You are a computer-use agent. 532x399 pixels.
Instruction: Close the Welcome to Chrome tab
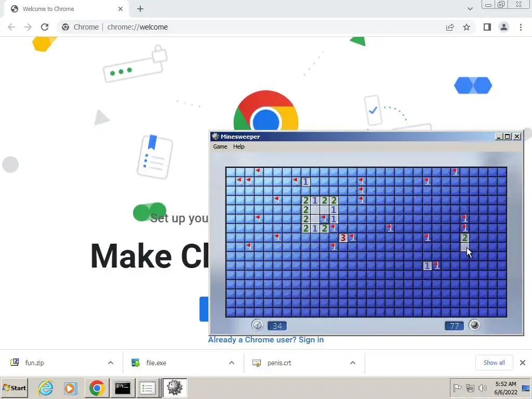pos(121,9)
